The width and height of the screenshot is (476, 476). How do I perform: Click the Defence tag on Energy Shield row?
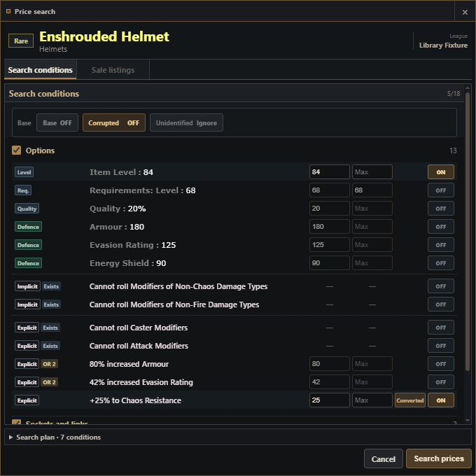click(28, 263)
